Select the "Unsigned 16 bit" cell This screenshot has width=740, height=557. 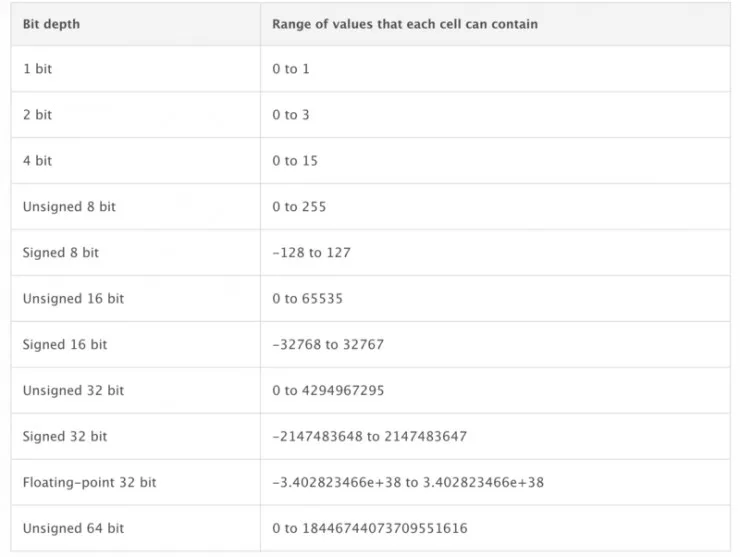(73, 299)
